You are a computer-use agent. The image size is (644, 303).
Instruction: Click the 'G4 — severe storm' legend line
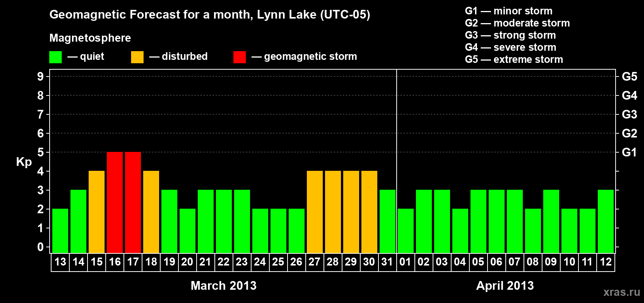[511, 47]
